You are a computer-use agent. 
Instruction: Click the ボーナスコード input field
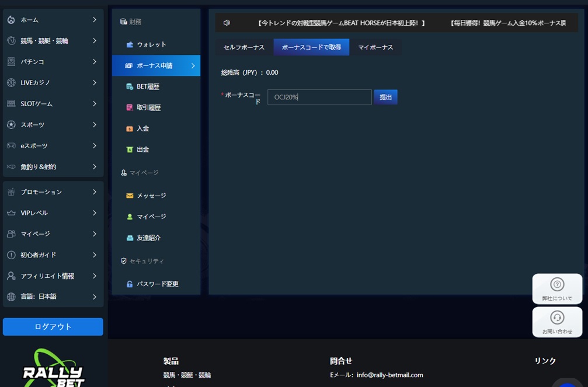point(319,97)
